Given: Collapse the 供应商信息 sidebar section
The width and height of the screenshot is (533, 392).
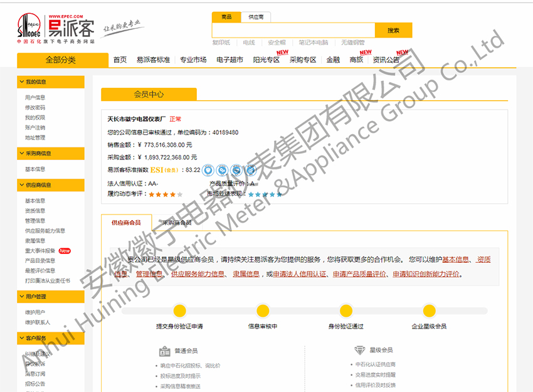Looking at the screenshot, I should 51,185.
